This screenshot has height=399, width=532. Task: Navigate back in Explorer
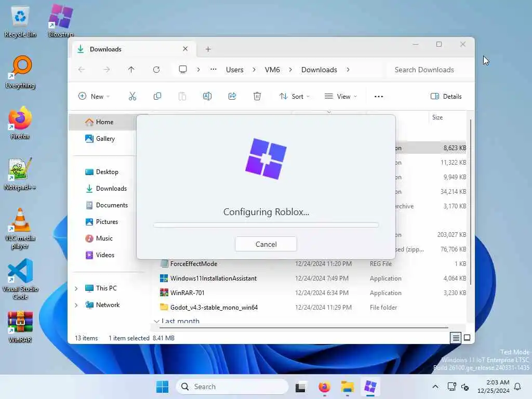pyautogui.click(x=82, y=70)
